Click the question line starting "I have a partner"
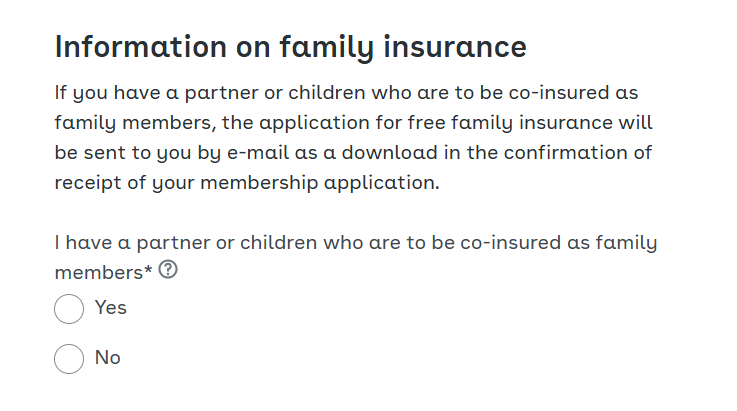The width and height of the screenshot is (737, 411). (x=356, y=243)
